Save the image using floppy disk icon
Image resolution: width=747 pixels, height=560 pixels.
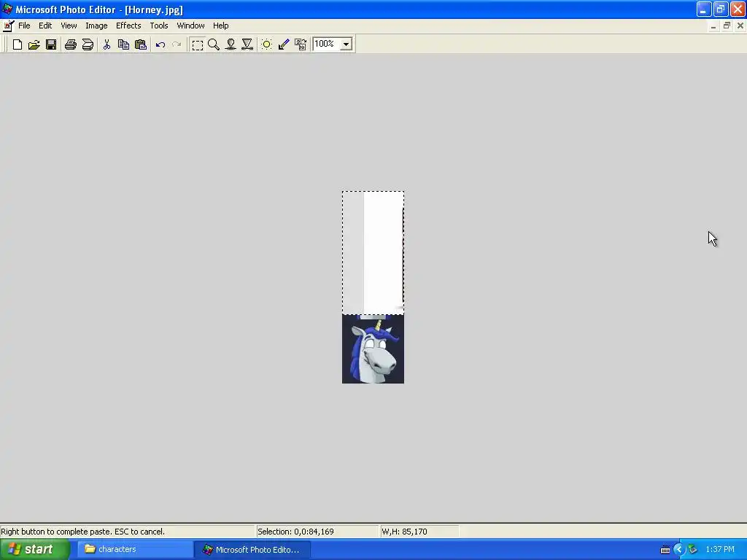tap(51, 44)
